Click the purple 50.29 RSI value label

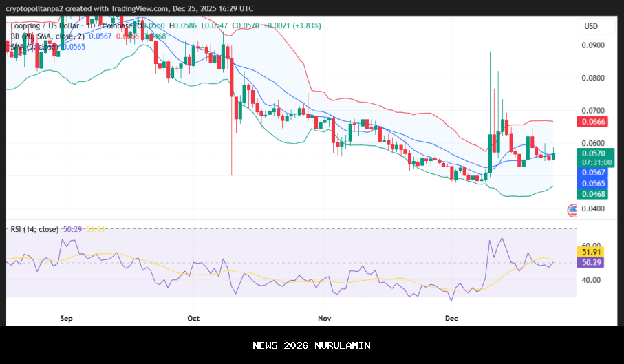(592, 263)
